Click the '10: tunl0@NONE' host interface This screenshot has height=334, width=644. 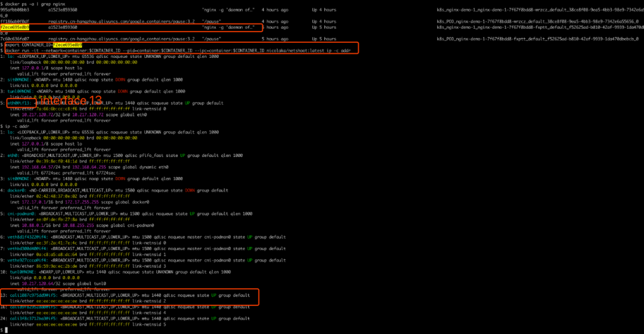click(18, 272)
